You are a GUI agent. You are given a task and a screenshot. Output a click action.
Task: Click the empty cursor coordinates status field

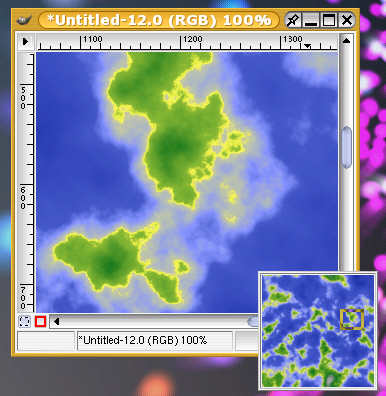click(46, 341)
